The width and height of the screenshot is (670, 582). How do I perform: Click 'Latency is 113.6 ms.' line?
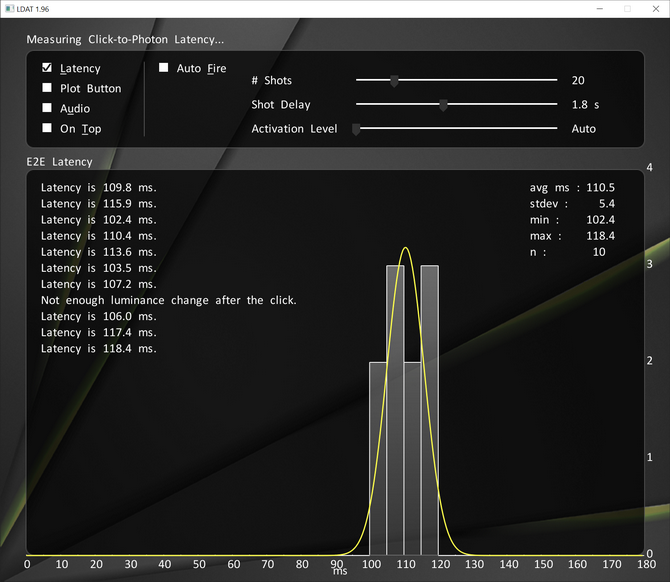click(99, 252)
